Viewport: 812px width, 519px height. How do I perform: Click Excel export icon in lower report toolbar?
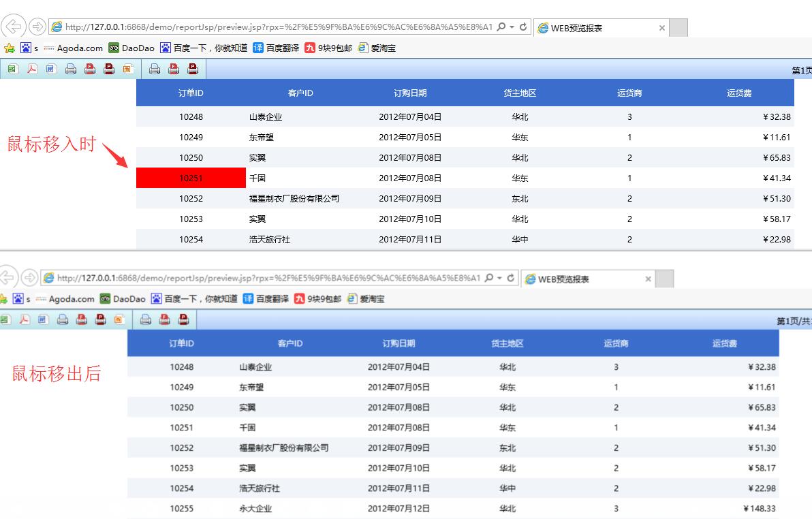point(5,319)
